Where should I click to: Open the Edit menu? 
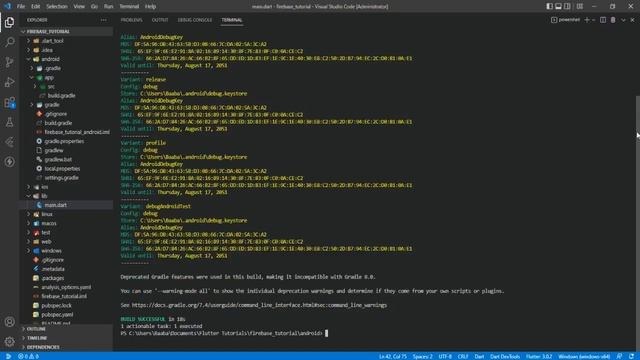tap(36, 7)
